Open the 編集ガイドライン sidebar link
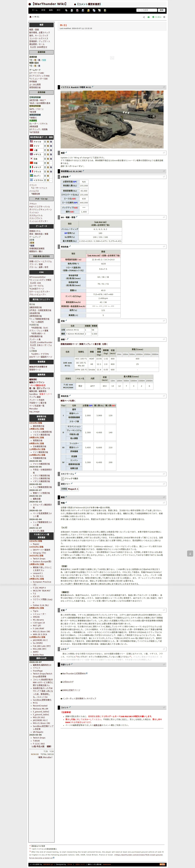Image resolution: width=195 pixels, height=868 pixels. (37, 382)
